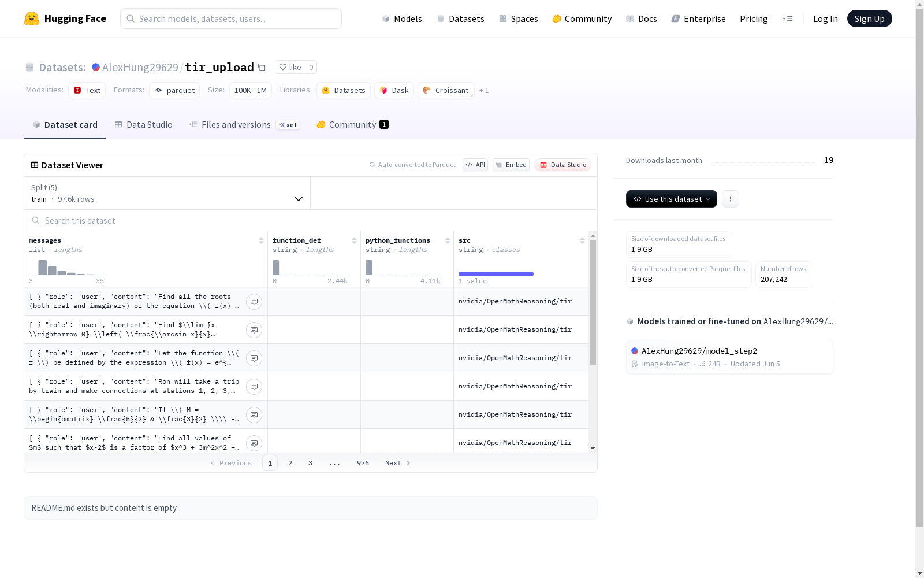
Task: Open Enterprise in the top navigation
Action: 699,18
